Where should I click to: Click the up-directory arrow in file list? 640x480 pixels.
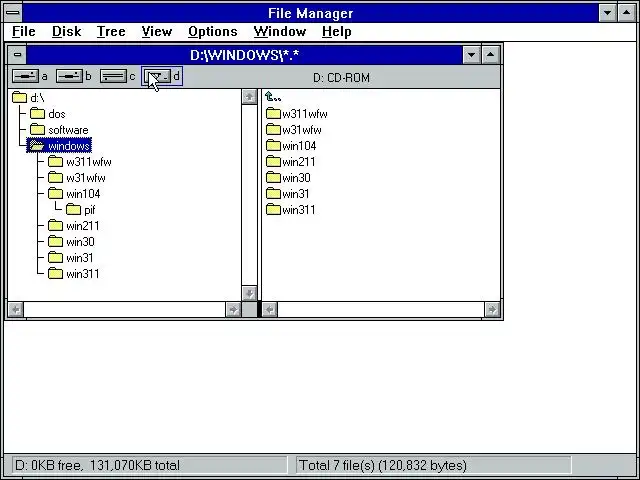pyautogui.click(x=273, y=97)
